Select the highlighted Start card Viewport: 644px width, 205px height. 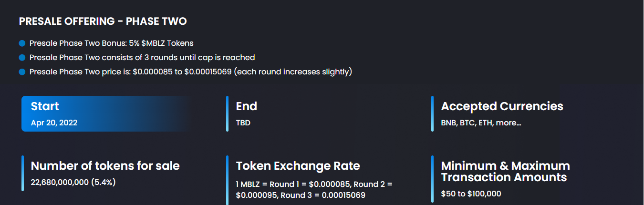106,113
